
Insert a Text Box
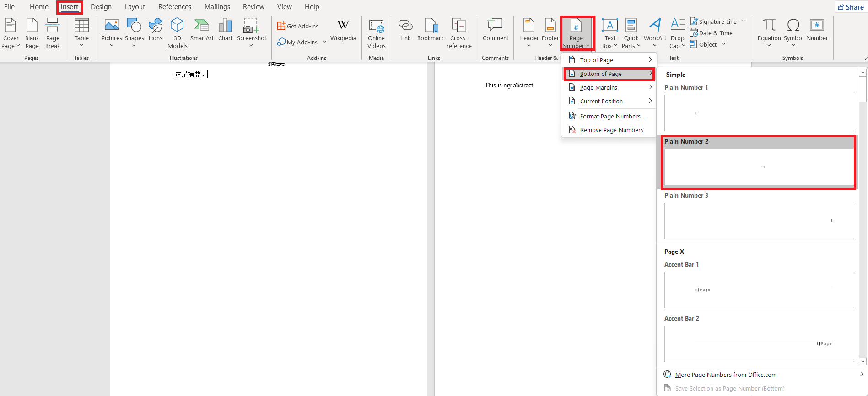pyautogui.click(x=609, y=33)
